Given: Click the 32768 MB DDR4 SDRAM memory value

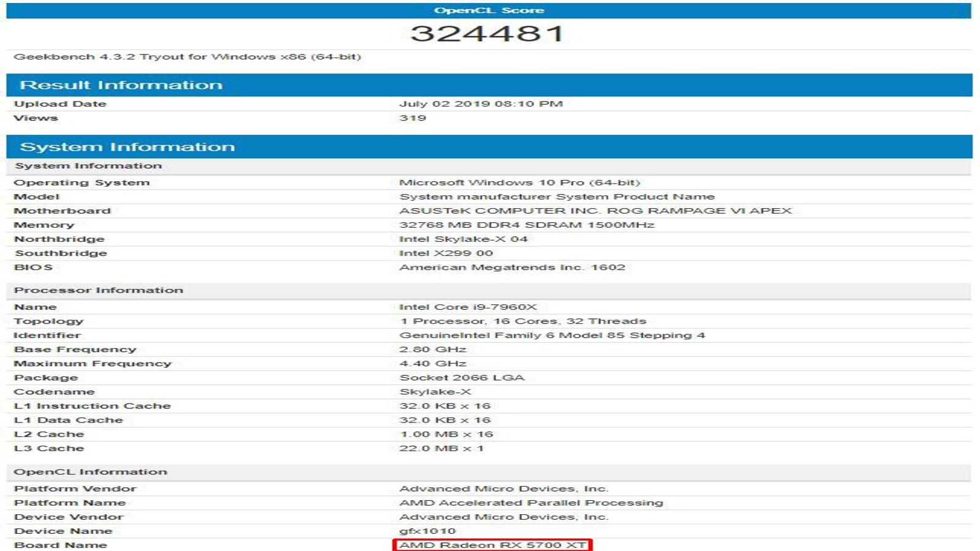Looking at the screenshot, I should 527,225.
